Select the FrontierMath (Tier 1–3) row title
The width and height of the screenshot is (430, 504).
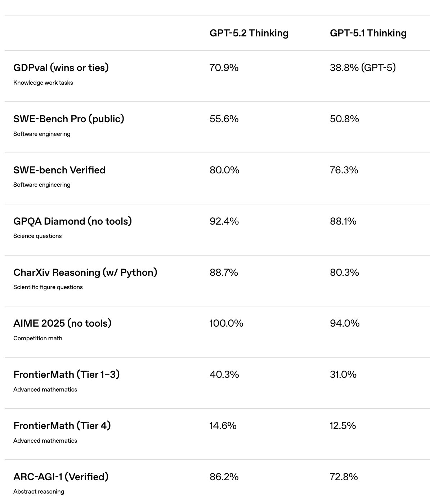tap(67, 374)
